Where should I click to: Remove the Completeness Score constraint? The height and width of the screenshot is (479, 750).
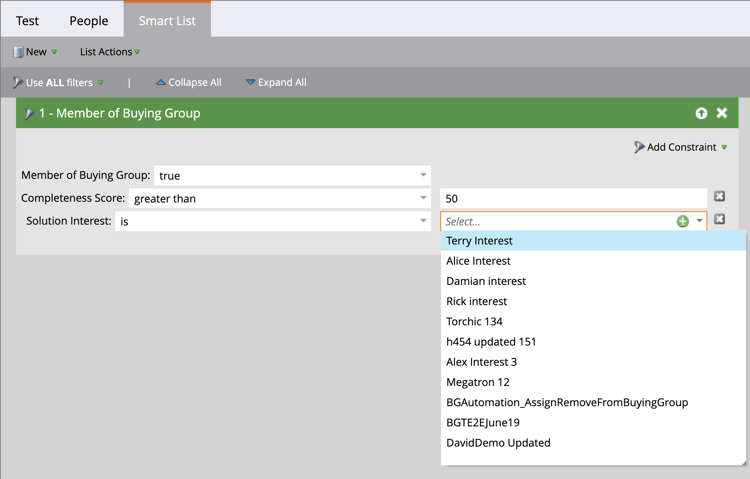(719, 196)
